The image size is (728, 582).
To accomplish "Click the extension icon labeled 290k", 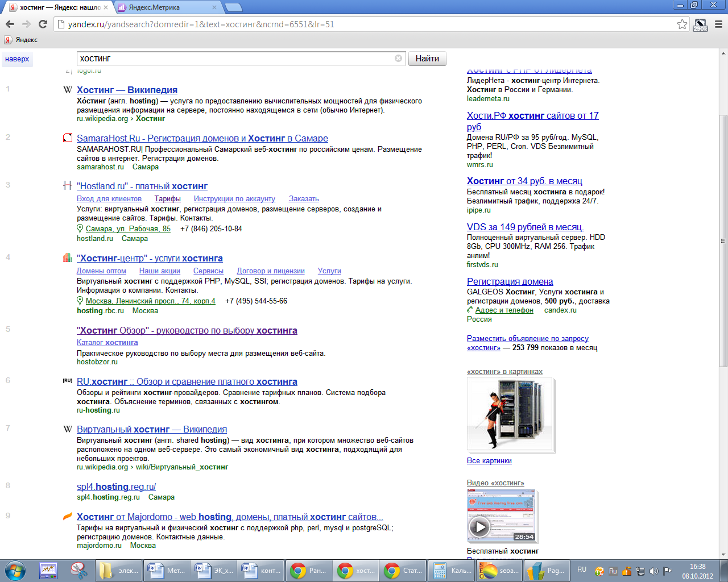I will pos(700,24).
